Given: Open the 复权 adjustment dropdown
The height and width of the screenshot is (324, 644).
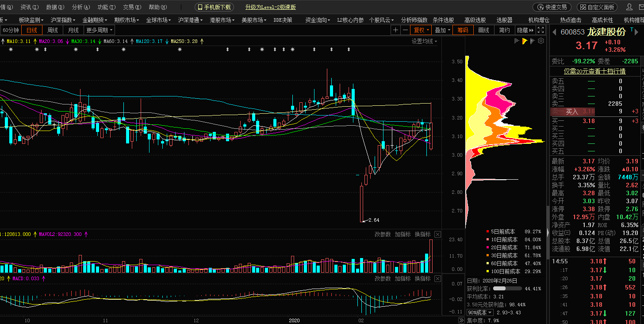Looking at the screenshot, I should pyautogui.click(x=421, y=30).
